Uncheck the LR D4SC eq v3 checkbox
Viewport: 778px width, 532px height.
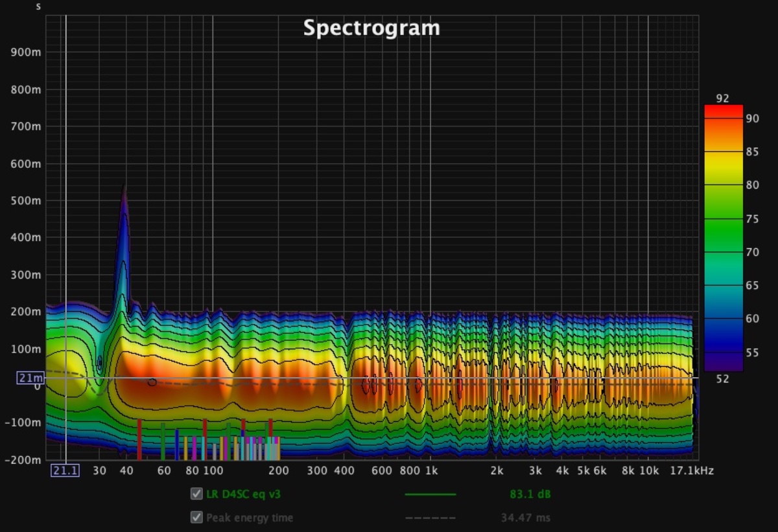(x=196, y=494)
